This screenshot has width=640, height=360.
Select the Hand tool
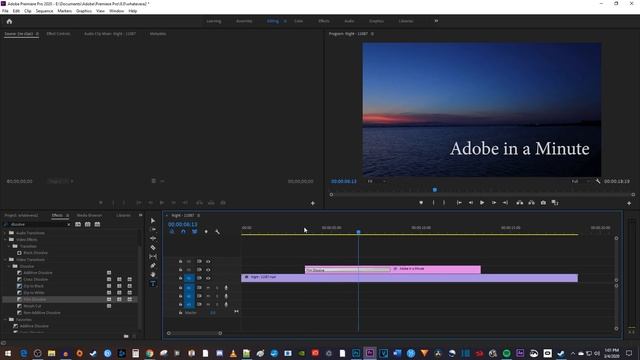coord(153,274)
